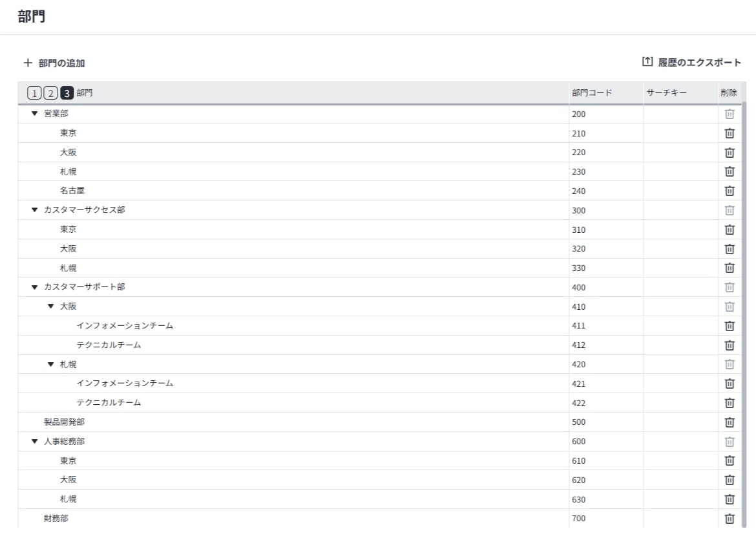
Task: Switch tree to level 2 depth
Action: [x=50, y=92]
